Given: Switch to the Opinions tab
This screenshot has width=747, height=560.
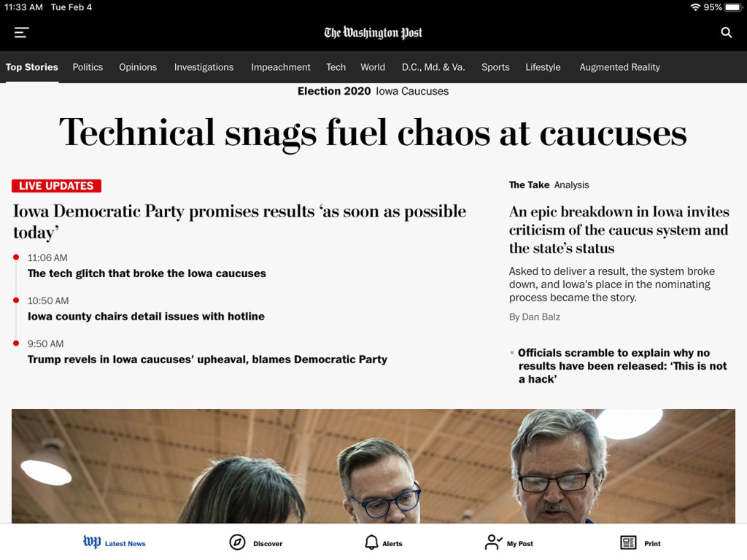Looking at the screenshot, I should pos(138,67).
